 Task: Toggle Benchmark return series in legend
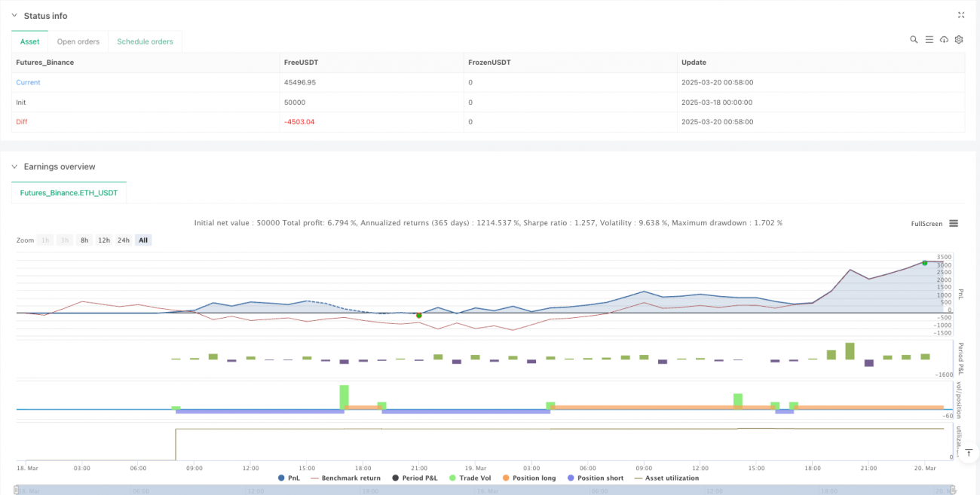345,478
